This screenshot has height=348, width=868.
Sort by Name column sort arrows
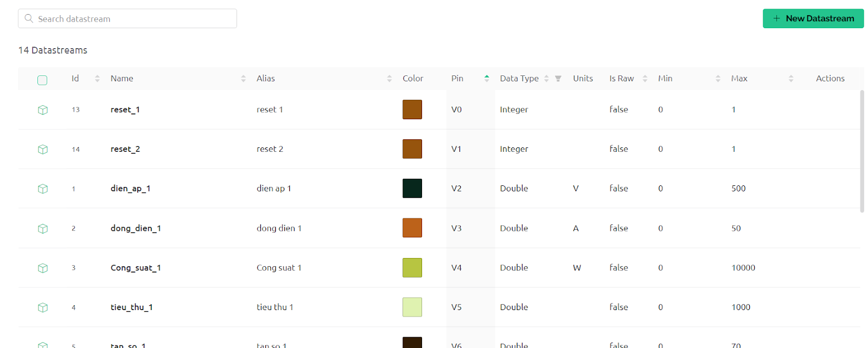coord(243,79)
